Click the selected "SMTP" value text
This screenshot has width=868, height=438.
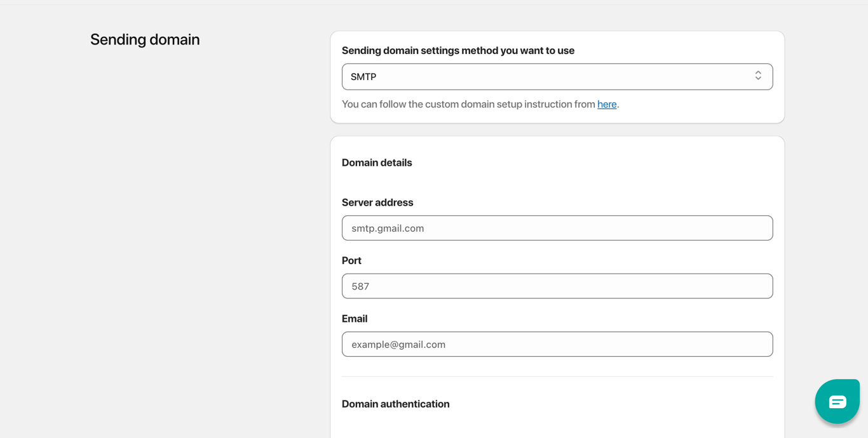click(x=363, y=77)
